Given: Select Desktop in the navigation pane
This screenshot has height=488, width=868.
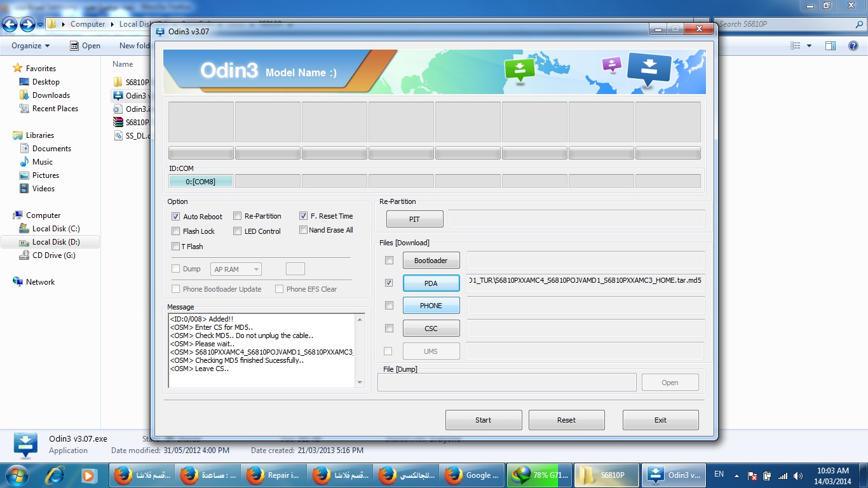Looking at the screenshot, I should 46,82.
